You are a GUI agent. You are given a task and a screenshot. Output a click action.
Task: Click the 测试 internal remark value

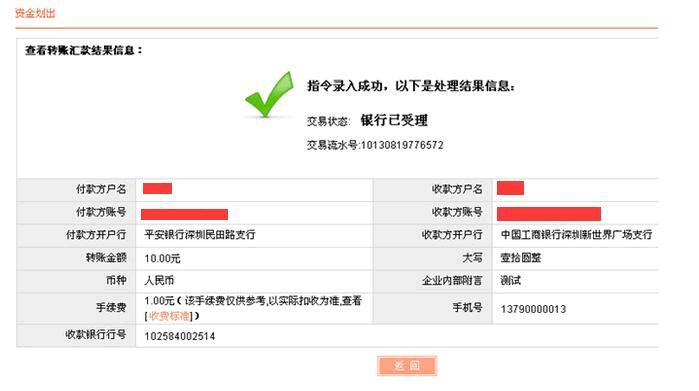pos(511,280)
